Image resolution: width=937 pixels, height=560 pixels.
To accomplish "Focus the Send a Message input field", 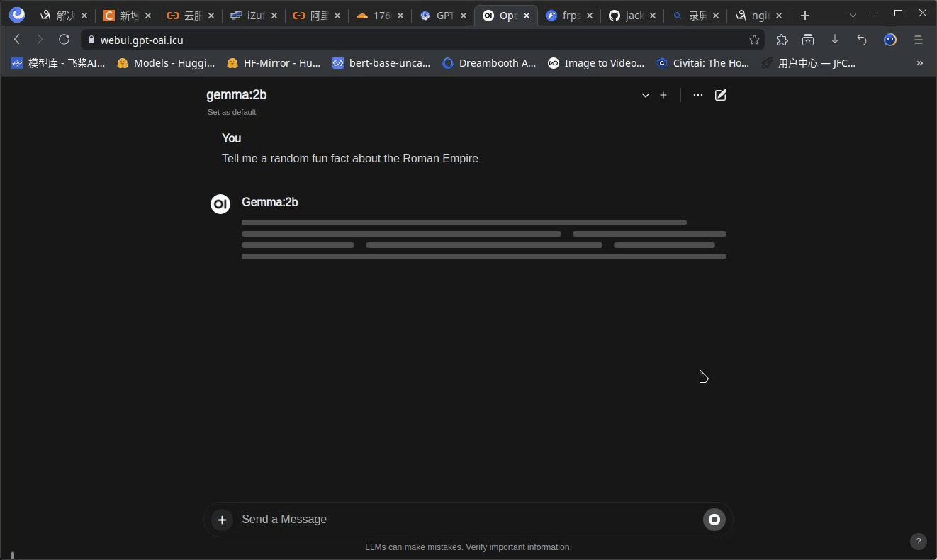I will [x=468, y=520].
